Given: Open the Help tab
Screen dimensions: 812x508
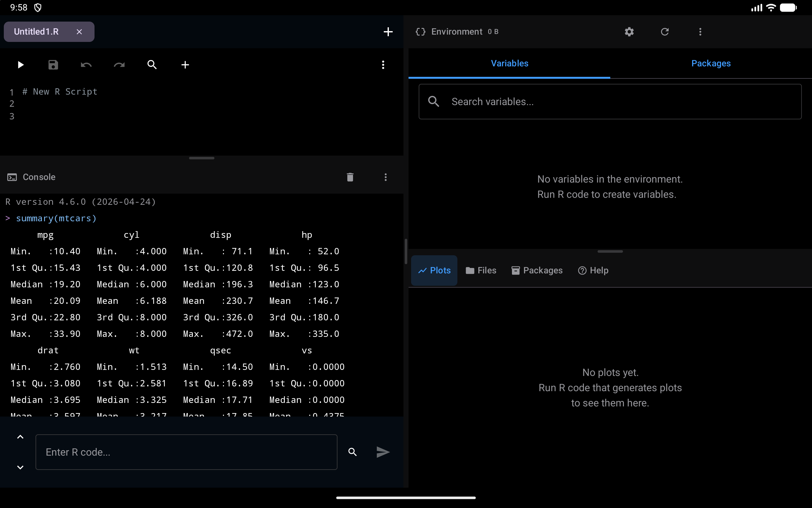Looking at the screenshot, I should pos(593,271).
